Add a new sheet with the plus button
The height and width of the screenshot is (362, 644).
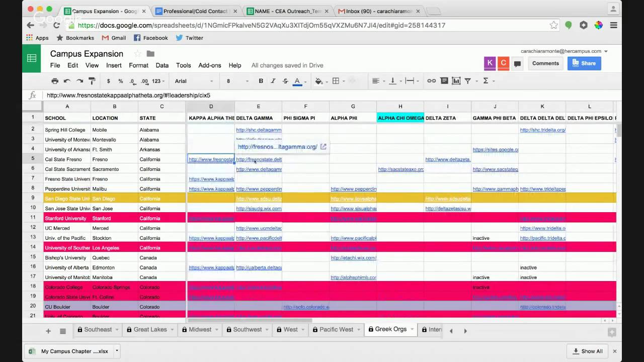click(48, 331)
